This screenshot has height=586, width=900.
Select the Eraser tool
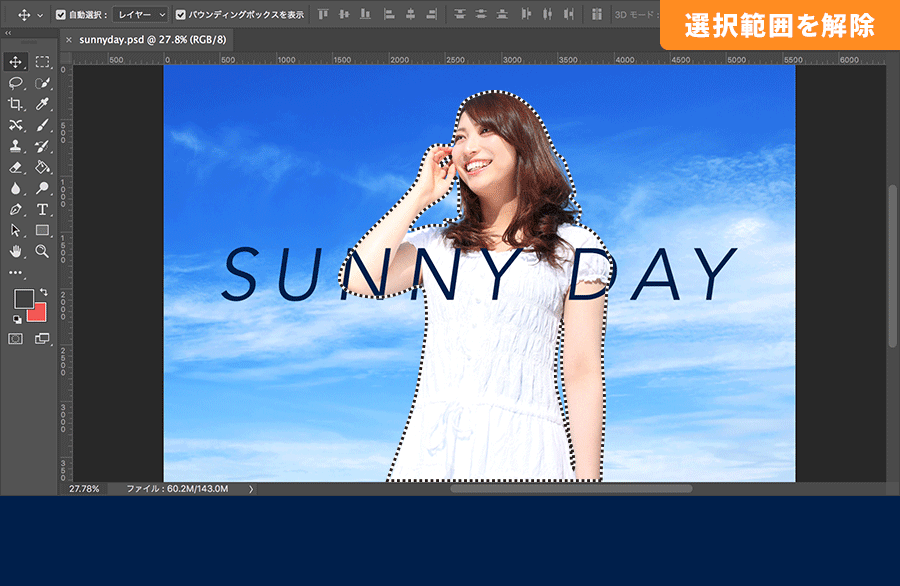(15, 167)
